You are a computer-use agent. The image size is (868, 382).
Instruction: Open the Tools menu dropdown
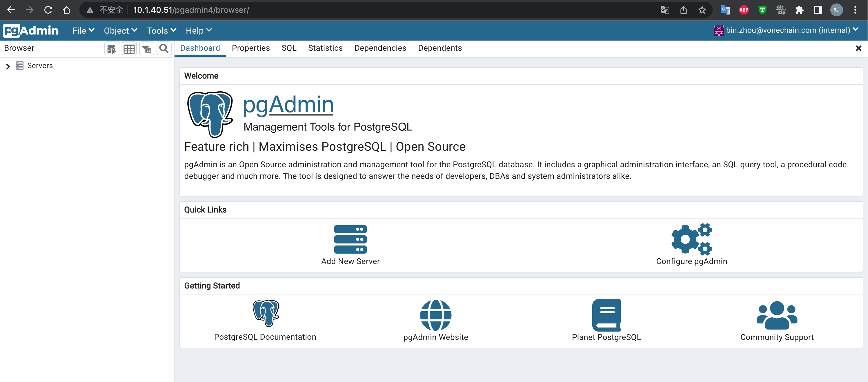pos(161,31)
